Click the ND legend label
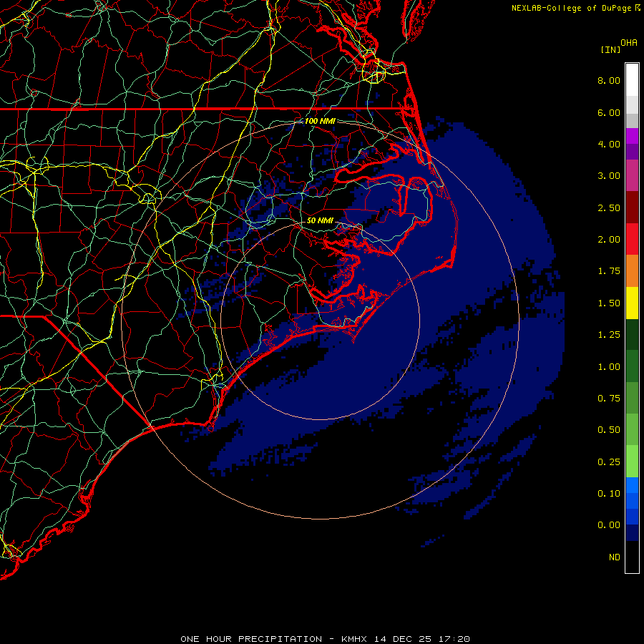The image size is (644, 644). pos(615,557)
